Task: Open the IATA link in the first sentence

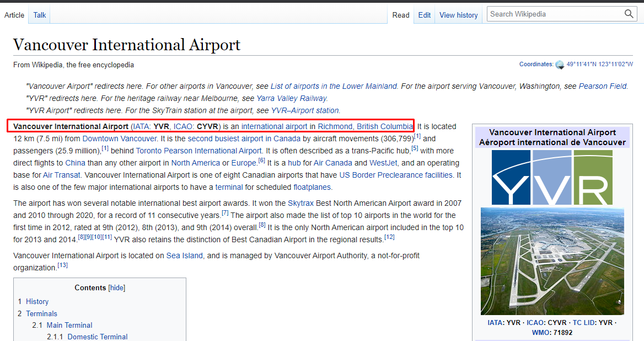Action: pos(141,126)
